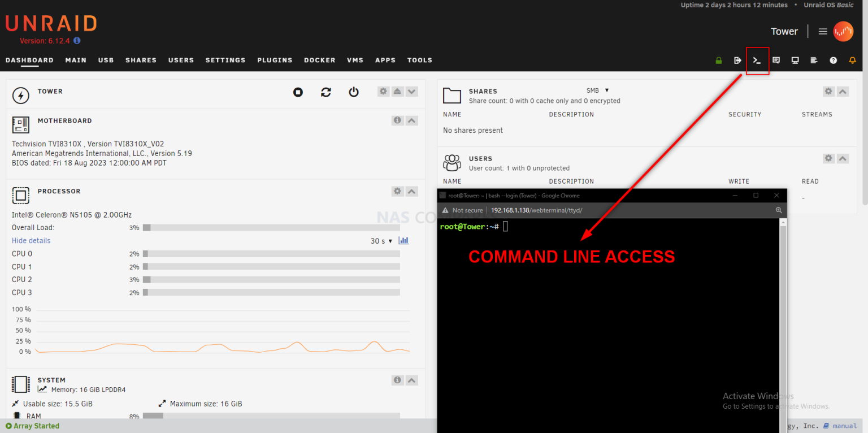Open the system log icon
The height and width of the screenshot is (433, 868).
point(814,60)
